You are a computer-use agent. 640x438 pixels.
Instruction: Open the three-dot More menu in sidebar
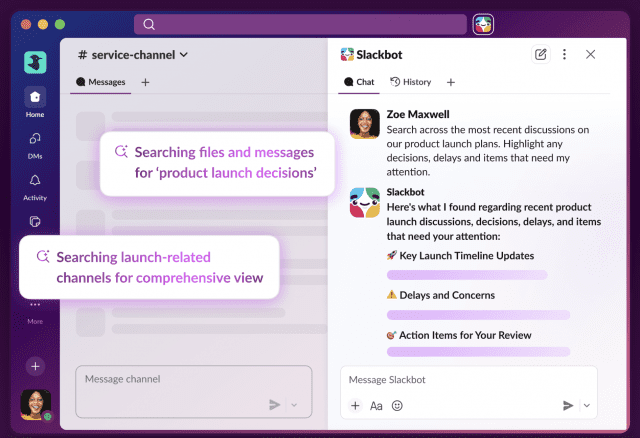click(35, 305)
